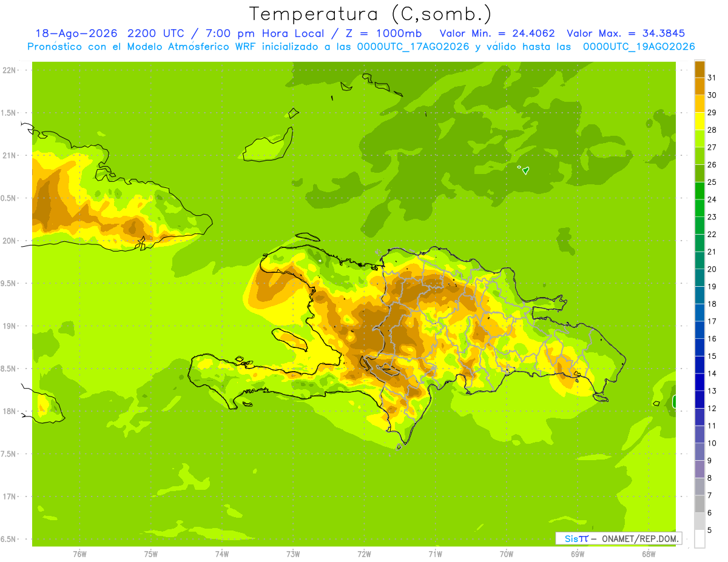Click the legend value 20
728x562 pixels.
[x=712, y=269]
